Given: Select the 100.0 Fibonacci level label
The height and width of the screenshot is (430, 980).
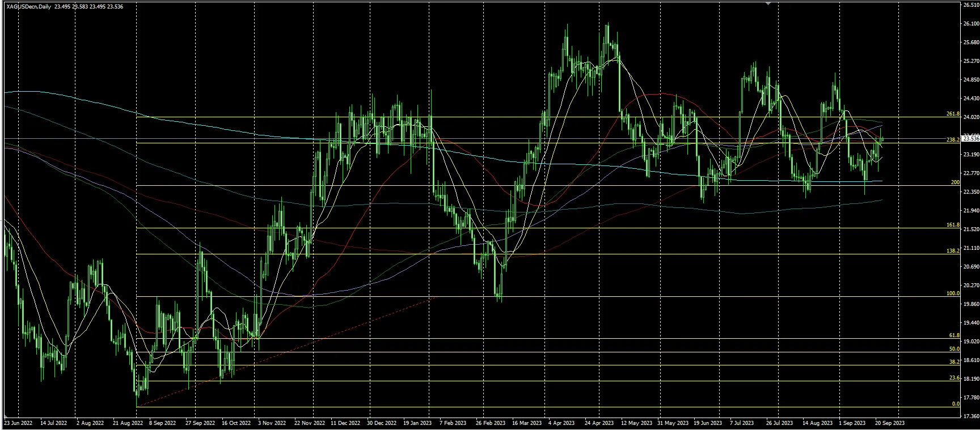Looking at the screenshot, I should click(953, 293).
